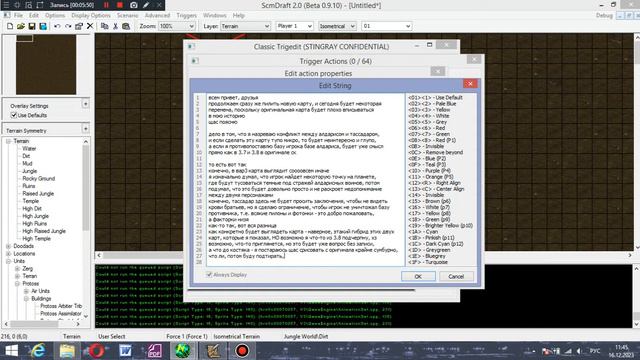This screenshot has width=640, height=360.
Task: Expand the Zerg units node
Action: pyautogui.click(x=17, y=269)
